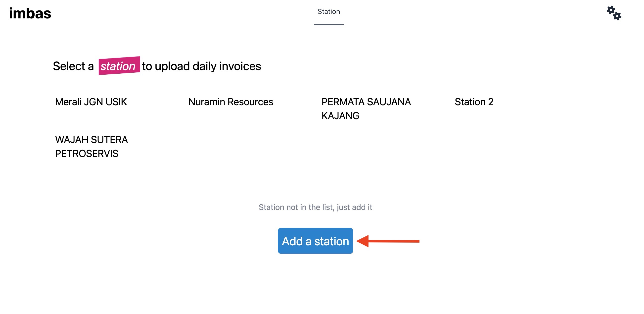Click the word 'invoices' in the heading
Viewport: 644px width, 314px height.
[240, 66]
